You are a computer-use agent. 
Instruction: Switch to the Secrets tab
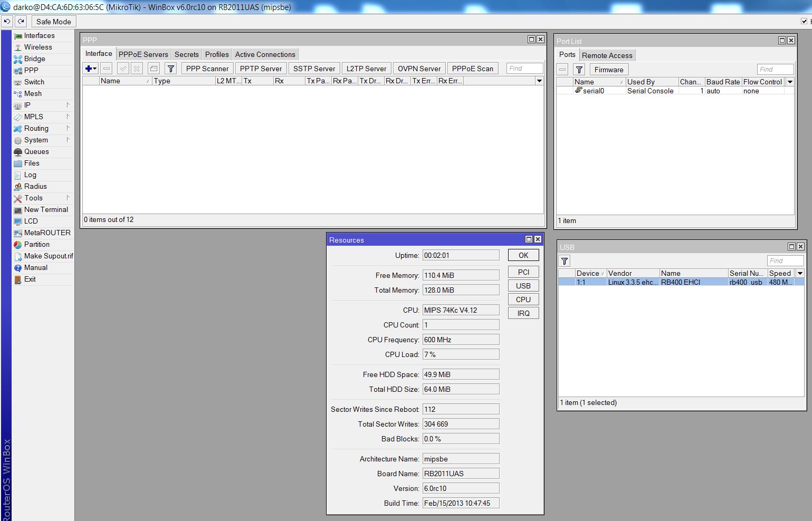coord(186,54)
